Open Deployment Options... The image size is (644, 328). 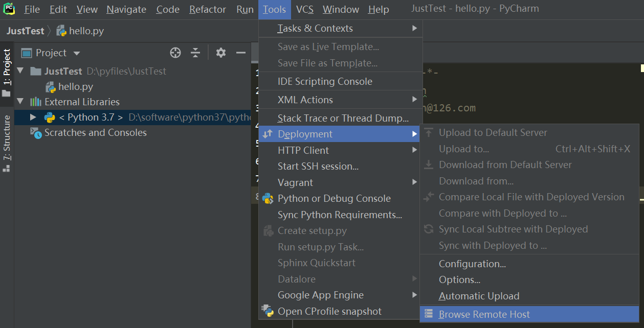pyautogui.click(x=530, y=279)
